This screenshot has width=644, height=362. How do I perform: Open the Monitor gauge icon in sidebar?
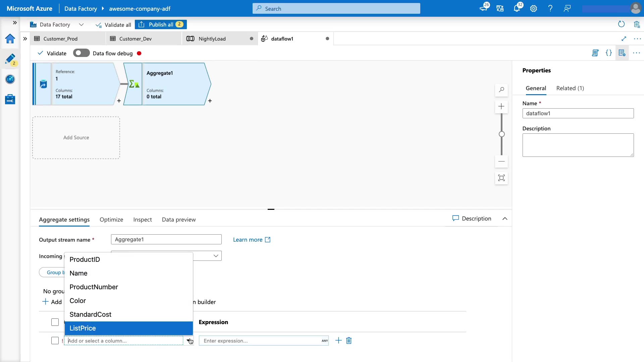pos(10,79)
